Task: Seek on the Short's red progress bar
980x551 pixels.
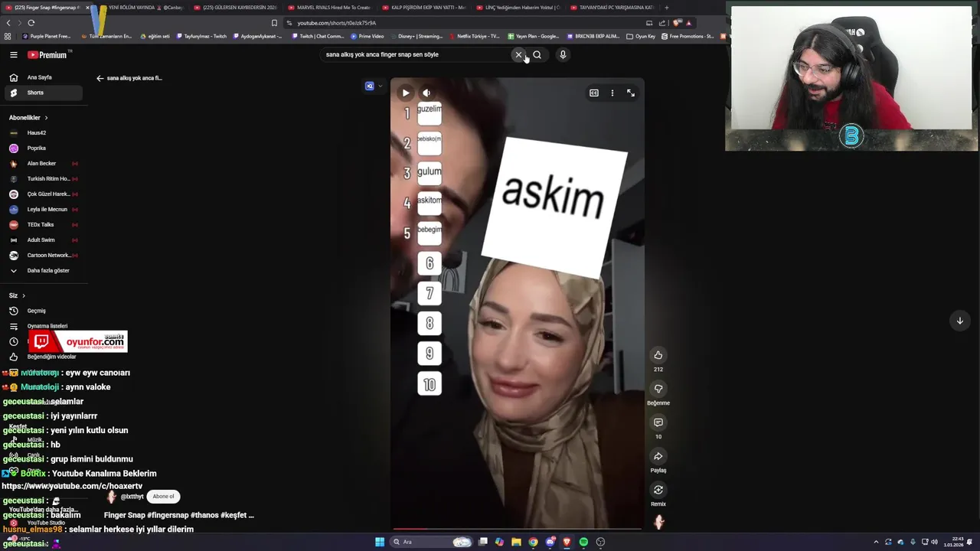Action: (x=518, y=529)
